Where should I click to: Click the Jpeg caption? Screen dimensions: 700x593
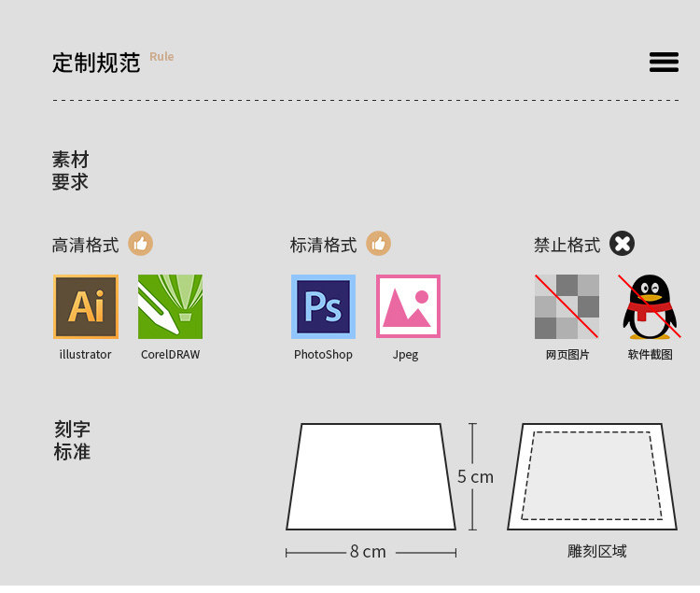click(x=405, y=355)
